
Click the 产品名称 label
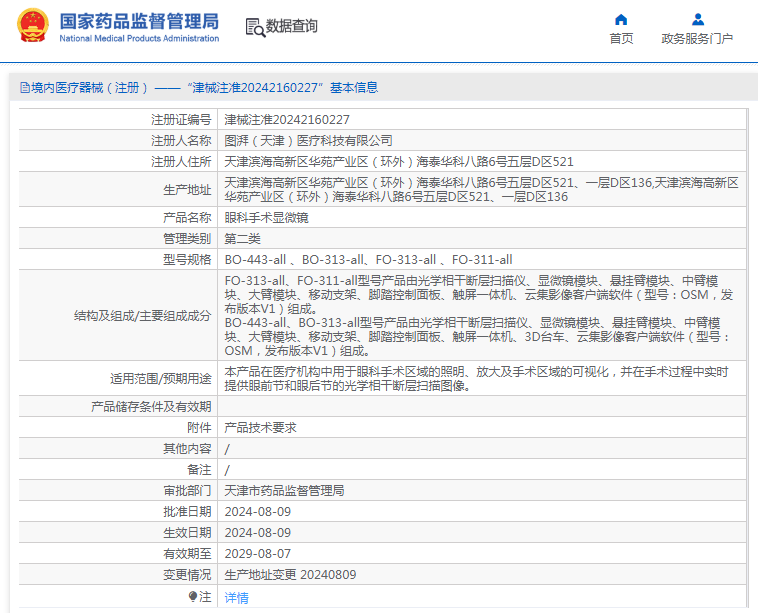(187, 218)
